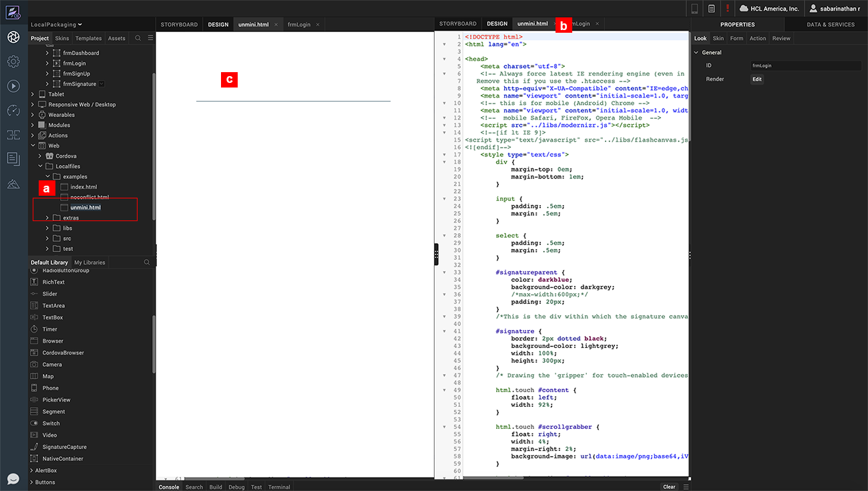Expand the Cordova node under Web
The height and width of the screenshot is (491, 868).
[40, 156]
